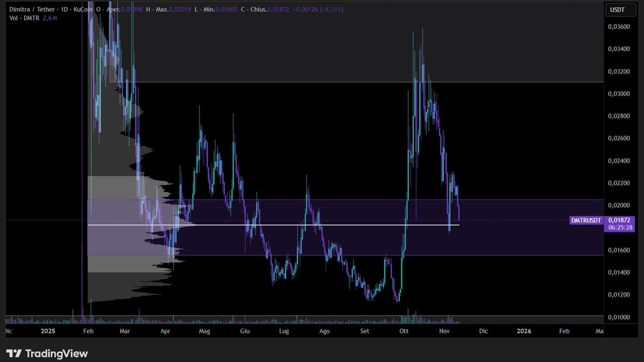The image size is (644, 362).
Task: Click the Ott month label on time axis
Action: (x=404, y=331)
